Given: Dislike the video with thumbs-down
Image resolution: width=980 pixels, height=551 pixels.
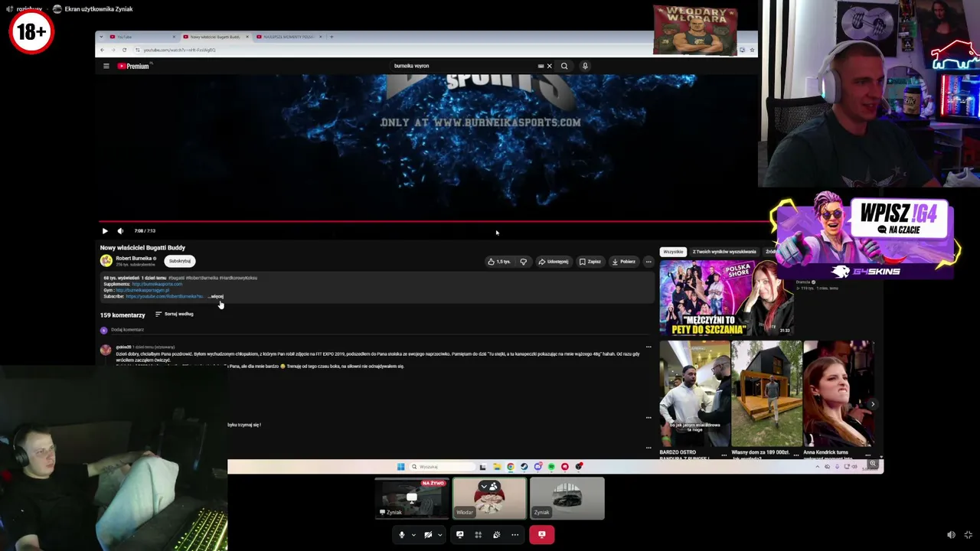Looking at the screenshot, I should (524, 262).
